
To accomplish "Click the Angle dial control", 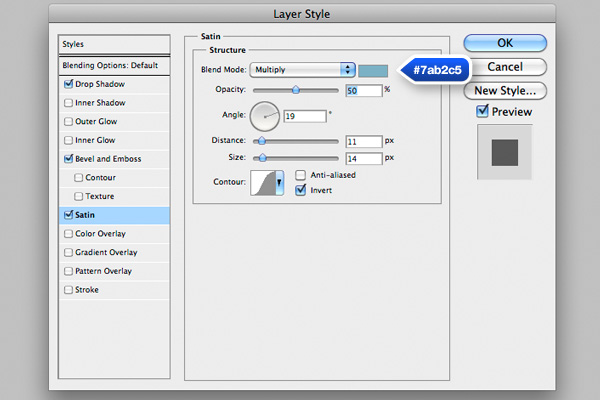I will click(x=264, y=116).
